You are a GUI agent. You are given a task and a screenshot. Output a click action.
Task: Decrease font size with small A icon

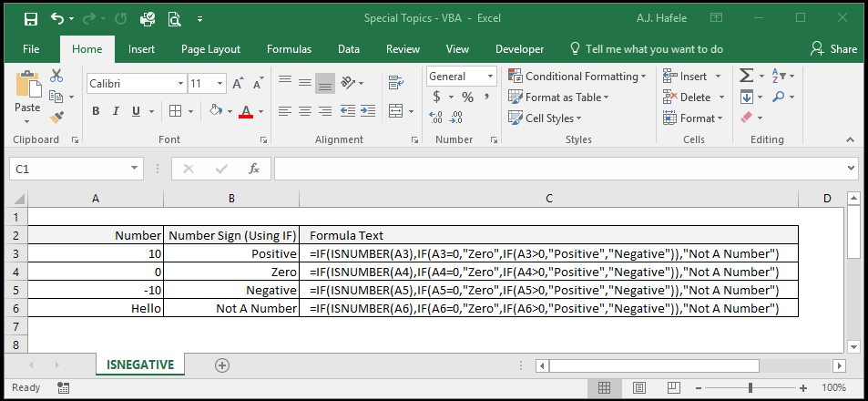[x=258, y=84]
